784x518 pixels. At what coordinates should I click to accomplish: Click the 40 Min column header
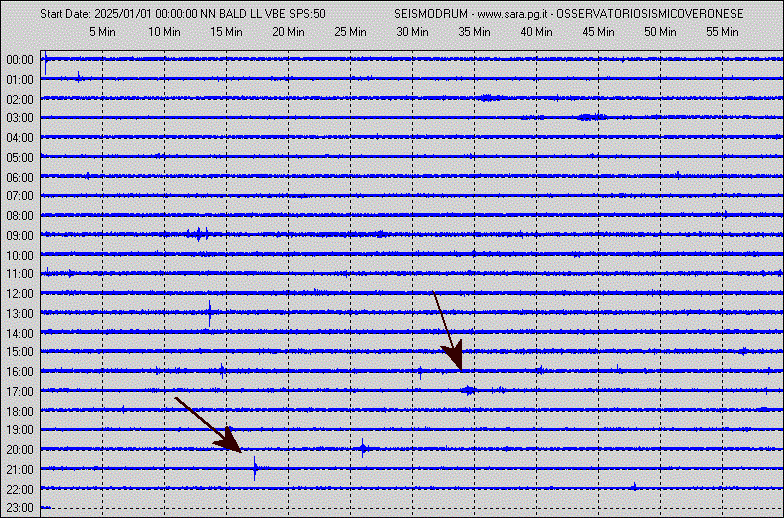pyautogui.click(x=536, y=32)
